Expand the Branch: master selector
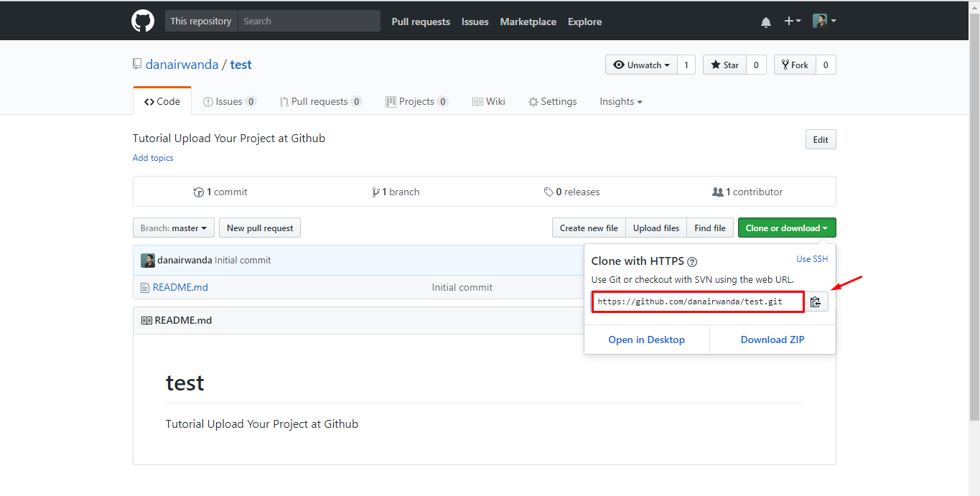980x496 pixels. click(174, 228)
